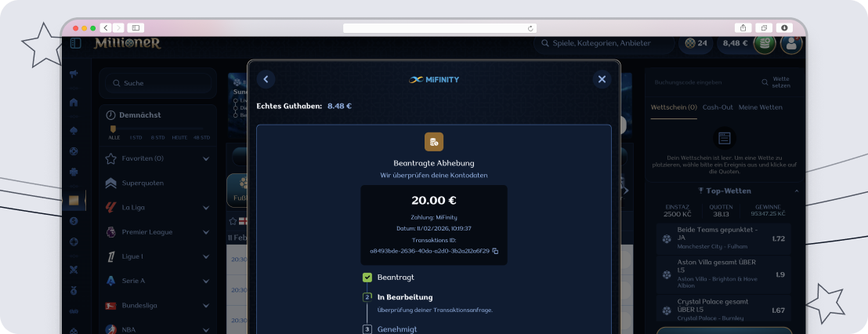Image resolution: width=868 pixels, height=334 pixels.
Task: Expand the Ligue 1 chevron
Action: coord(206,256)
